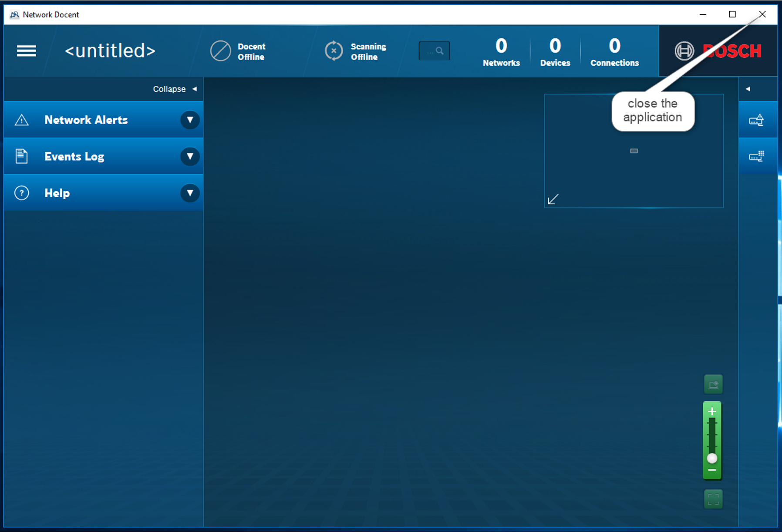
Task: Select the Events Log menu item
Action: 74,156
